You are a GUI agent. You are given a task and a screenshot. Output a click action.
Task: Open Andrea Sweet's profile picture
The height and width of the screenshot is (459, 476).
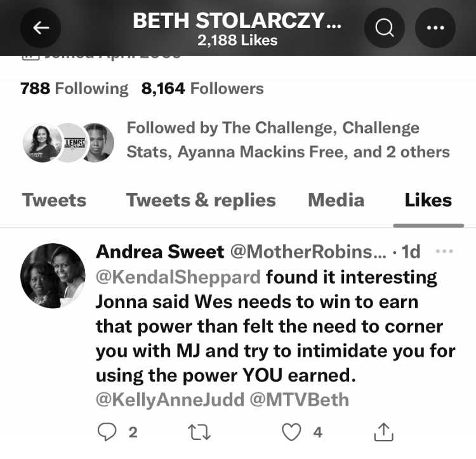[53, 276]
